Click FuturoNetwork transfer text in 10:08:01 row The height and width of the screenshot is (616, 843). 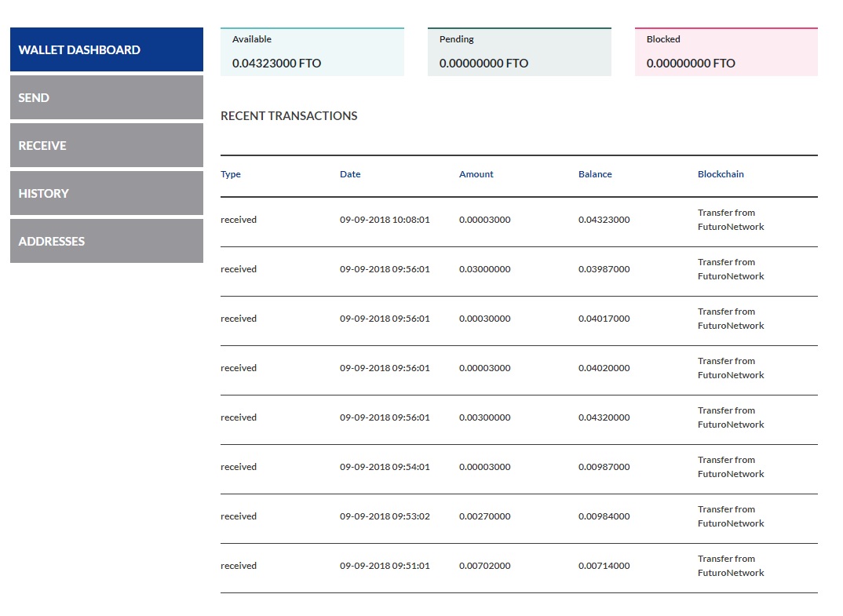click(731, 220)
